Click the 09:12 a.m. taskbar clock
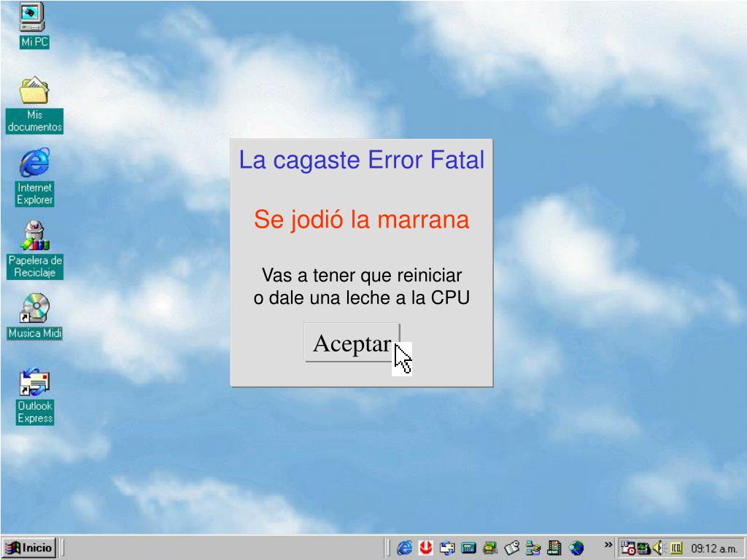 point(713,548)
